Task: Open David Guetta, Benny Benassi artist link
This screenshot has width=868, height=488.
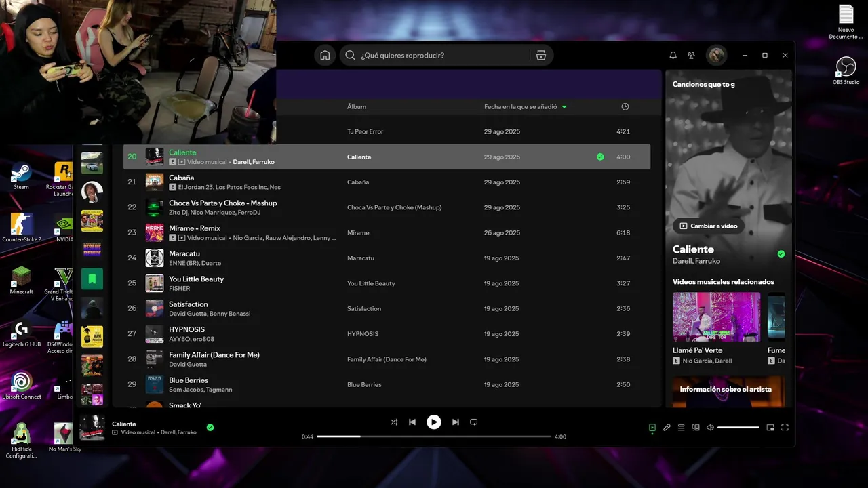Action: pos(210,314)
